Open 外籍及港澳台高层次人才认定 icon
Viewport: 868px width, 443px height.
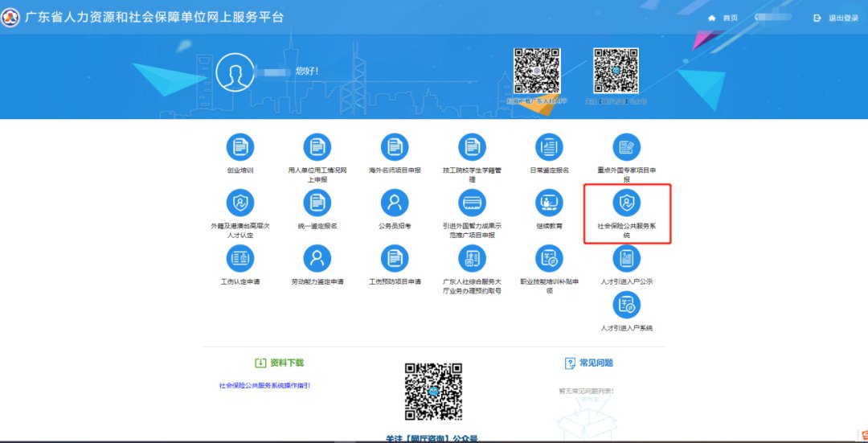240,203
